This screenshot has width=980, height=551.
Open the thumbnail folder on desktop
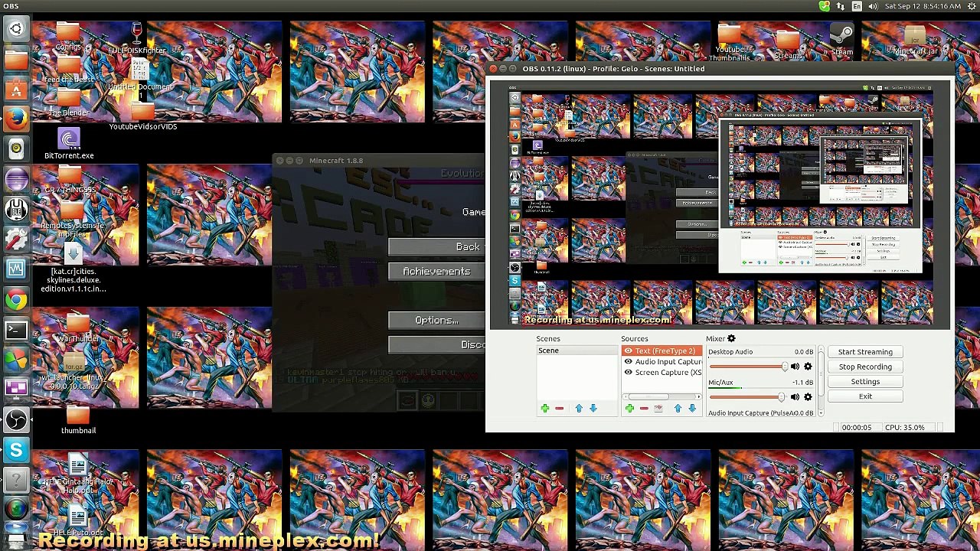[x=78, y=420]
